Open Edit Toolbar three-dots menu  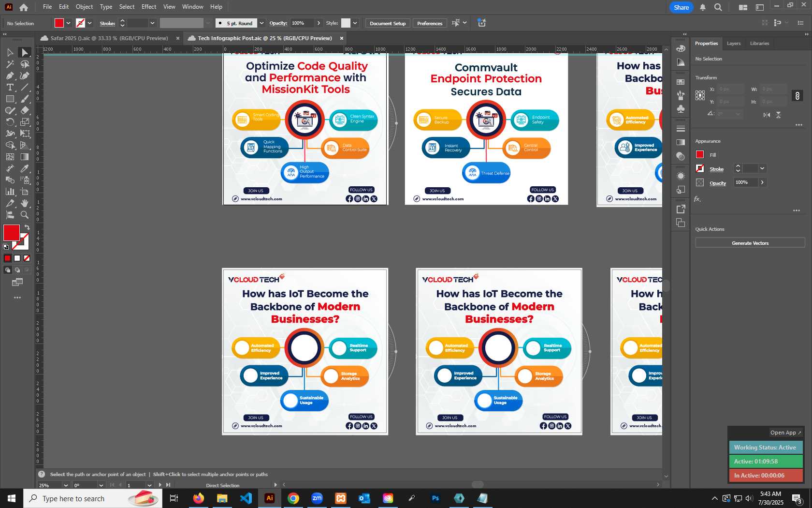[17, 298]
